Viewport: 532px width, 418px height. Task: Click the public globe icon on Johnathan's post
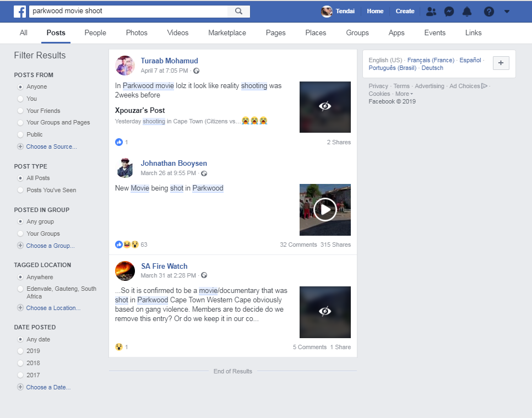tap(204, 173)
